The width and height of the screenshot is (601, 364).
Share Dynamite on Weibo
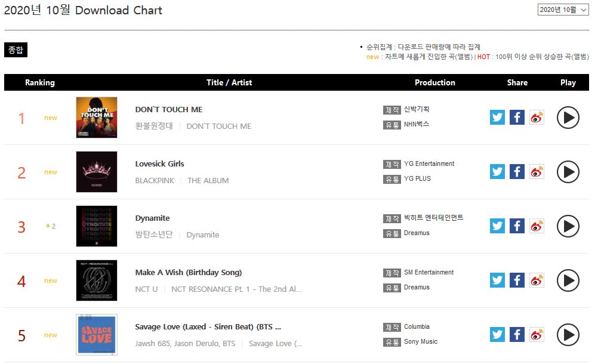[x=537, y=226]
